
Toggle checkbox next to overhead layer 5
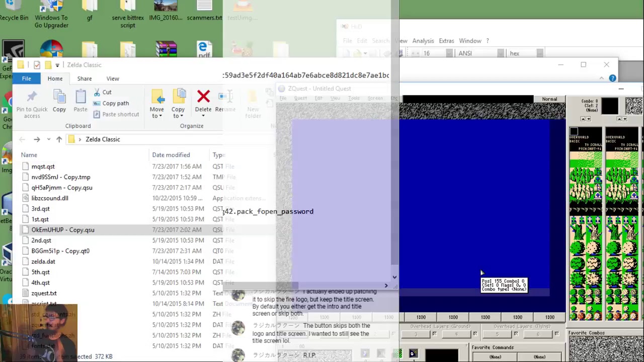coord(516,334)
